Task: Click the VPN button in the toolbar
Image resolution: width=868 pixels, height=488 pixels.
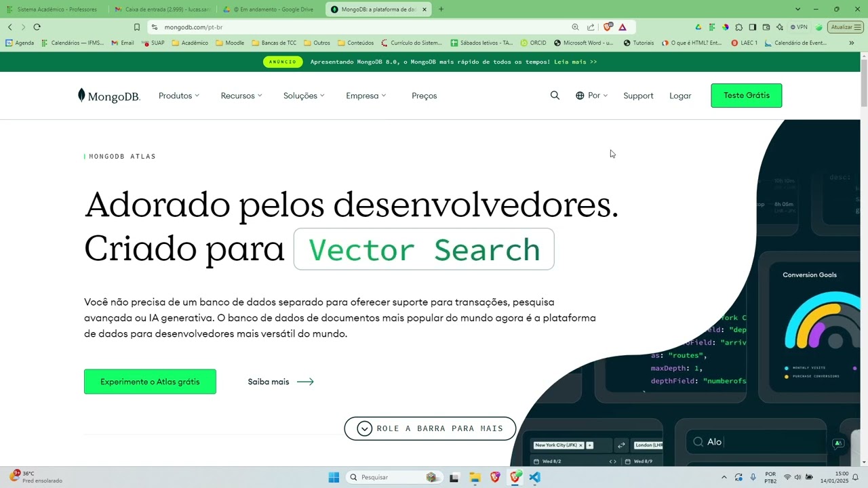Action: click(799, 27)
